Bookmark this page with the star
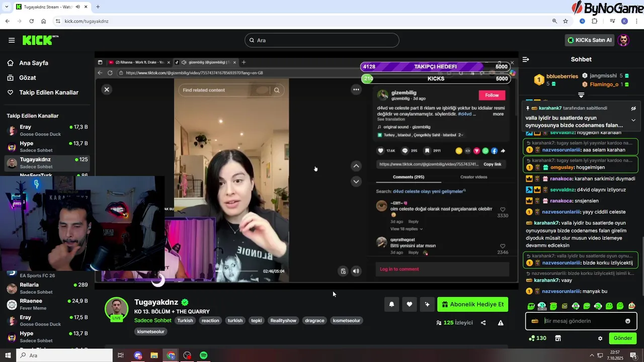 [566, 21]
